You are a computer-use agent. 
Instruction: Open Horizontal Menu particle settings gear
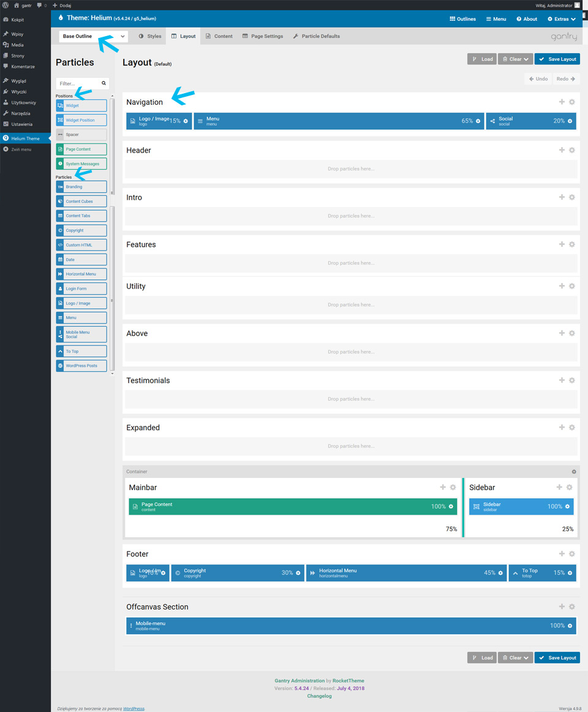pos(500,573)
